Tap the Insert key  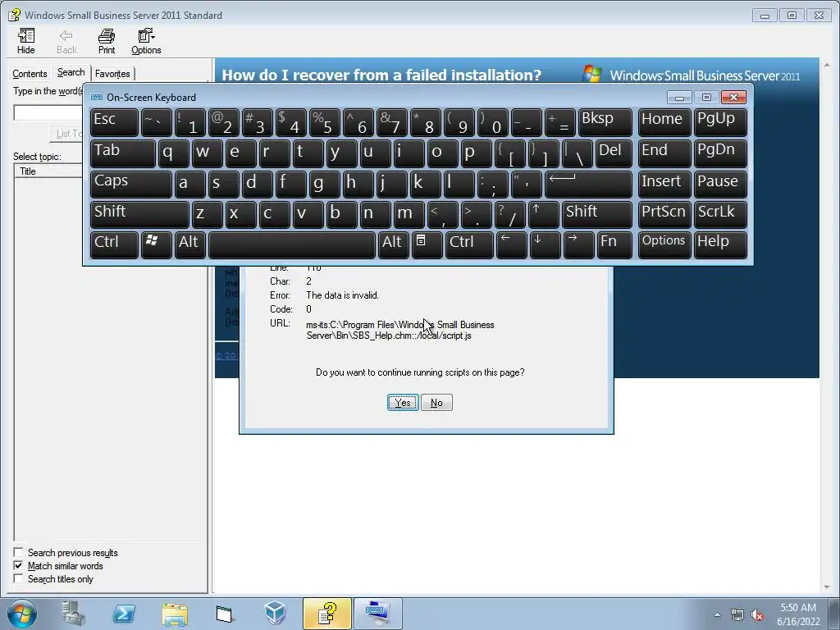tap(664, 184)
